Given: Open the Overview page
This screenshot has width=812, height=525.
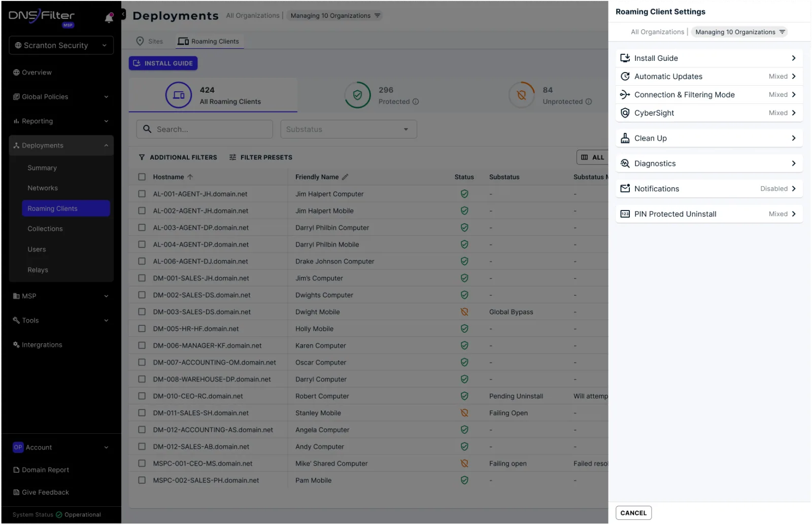Looking at the screenshot, I should 32,73.
